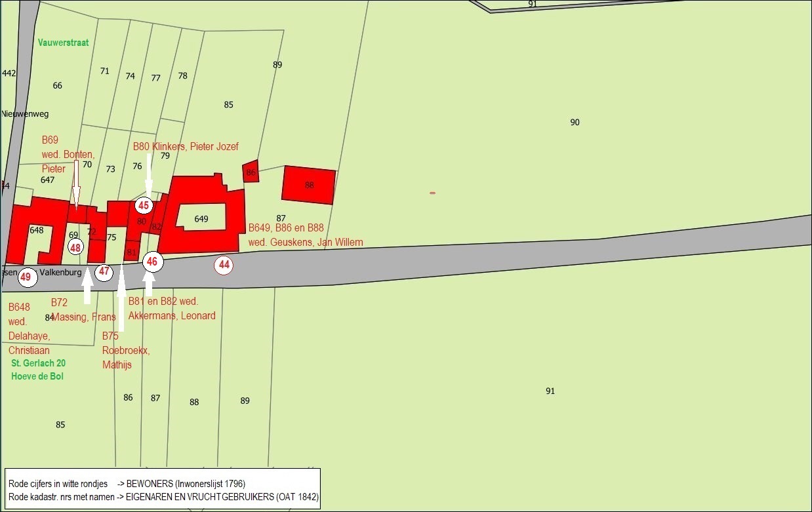Click the outlined arrow under B69 Bonten label
The image size is (812, 512).
click(76, 184)
